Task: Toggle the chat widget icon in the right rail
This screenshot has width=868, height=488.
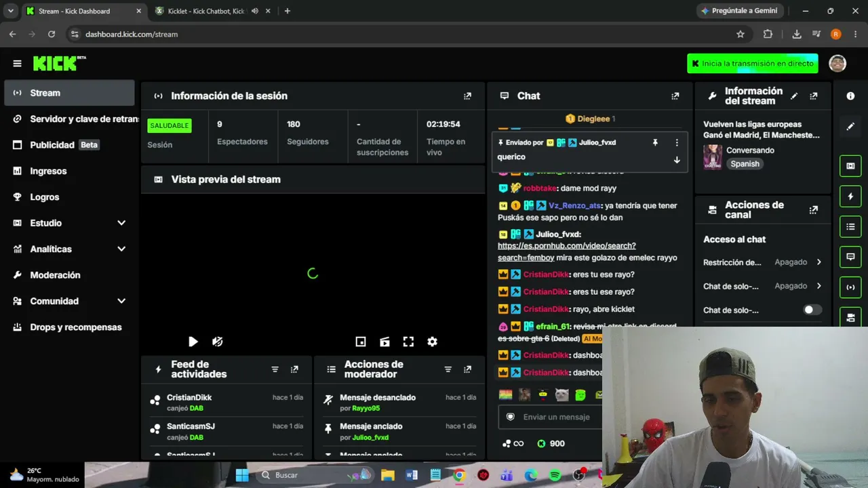Action: (x=850, y=257)
